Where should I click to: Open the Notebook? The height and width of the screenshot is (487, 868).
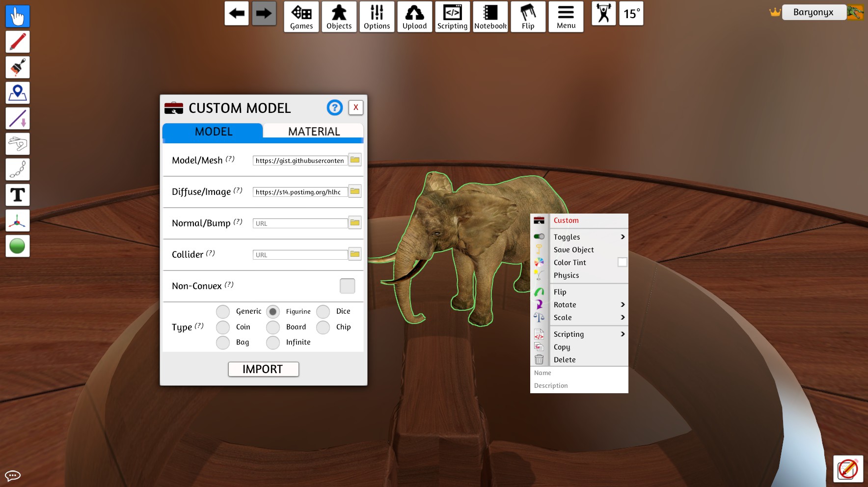490,17
